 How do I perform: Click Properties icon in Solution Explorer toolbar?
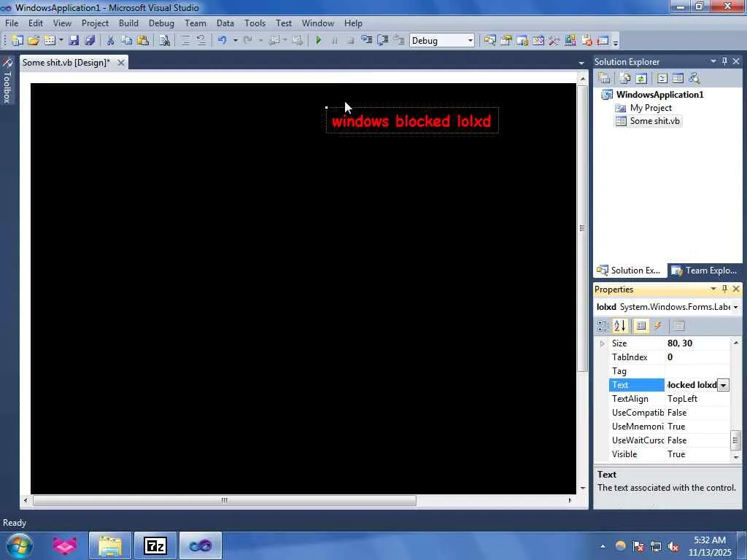pos(604,78)
